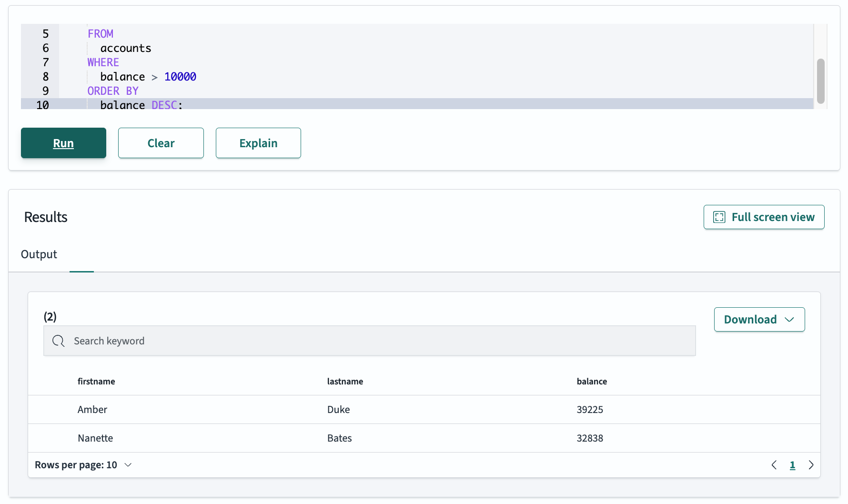Image resolution: width=848 pixels, height=504 pixels.
Task: Clear the query editor
Action: [x=161, y=143]
